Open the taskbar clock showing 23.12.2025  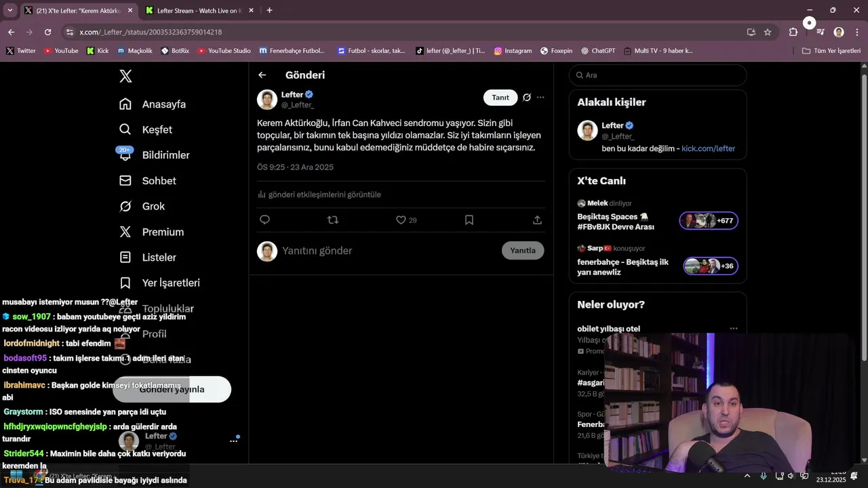(831, 476)
